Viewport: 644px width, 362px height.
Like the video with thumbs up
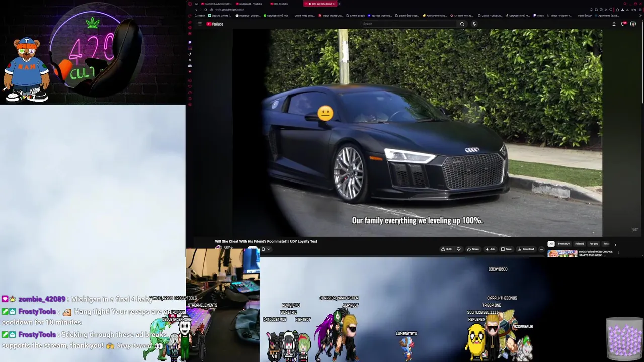point(447,249)
